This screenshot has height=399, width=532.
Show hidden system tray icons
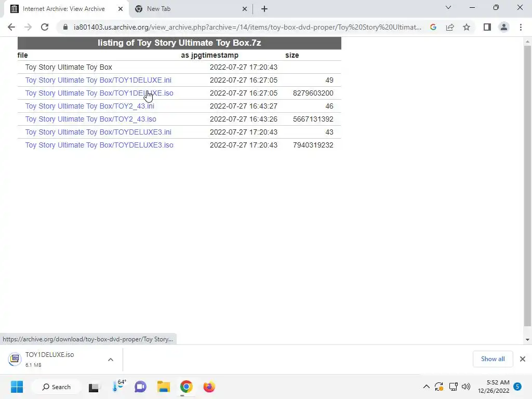pyautogui.click(x=426, y=387)
